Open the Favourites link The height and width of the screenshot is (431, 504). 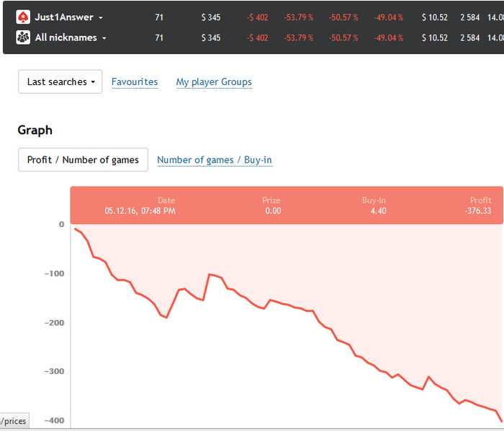[135, 82]
